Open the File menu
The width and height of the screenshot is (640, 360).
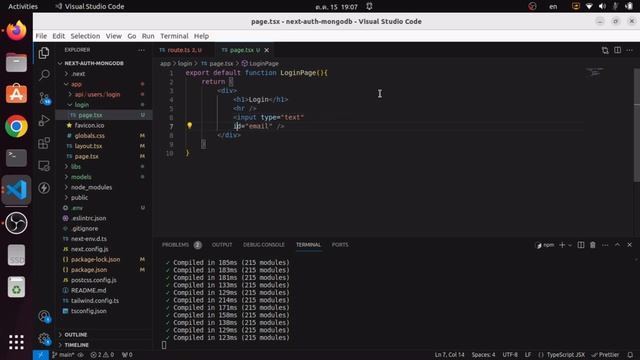tap(41, 36)
